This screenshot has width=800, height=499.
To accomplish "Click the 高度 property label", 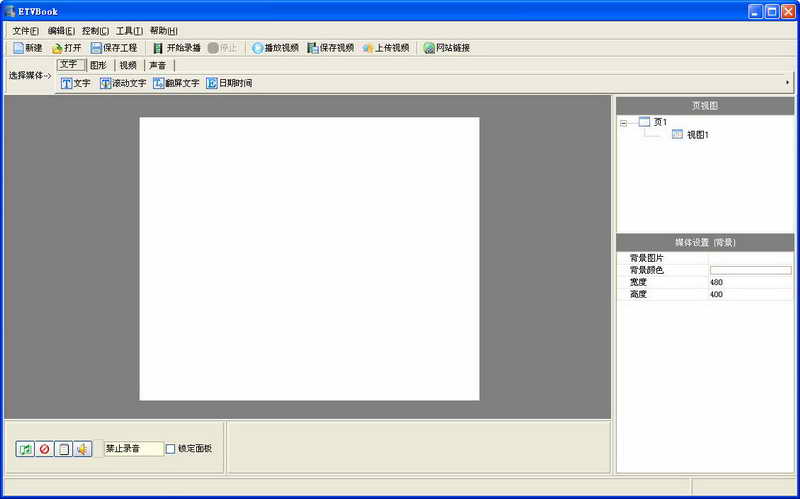I will click(638, 294).
